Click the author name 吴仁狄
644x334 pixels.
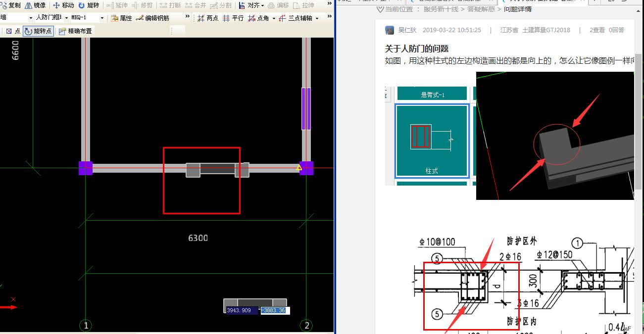pos(407,30)
